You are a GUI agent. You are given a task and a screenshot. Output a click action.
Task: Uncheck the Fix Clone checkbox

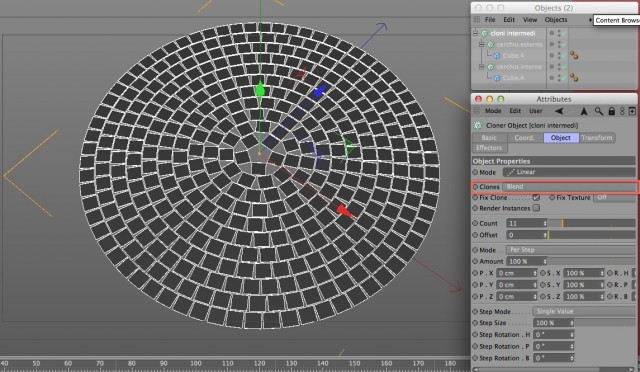pyautogui.click(x=536, y=197)
